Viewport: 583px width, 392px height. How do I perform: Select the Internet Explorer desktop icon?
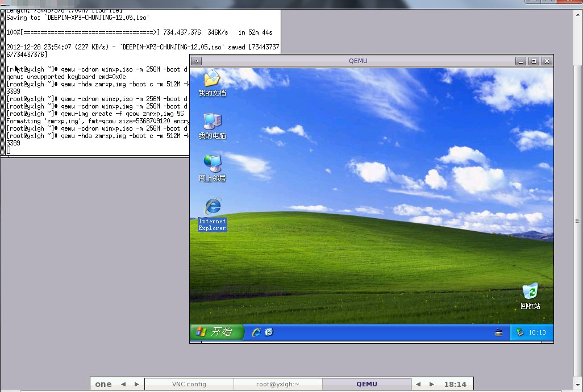point(213,215)
